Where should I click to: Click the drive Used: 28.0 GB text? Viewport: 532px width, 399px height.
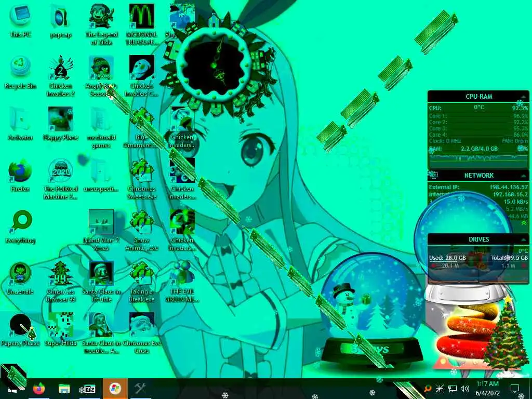(447, 258)
